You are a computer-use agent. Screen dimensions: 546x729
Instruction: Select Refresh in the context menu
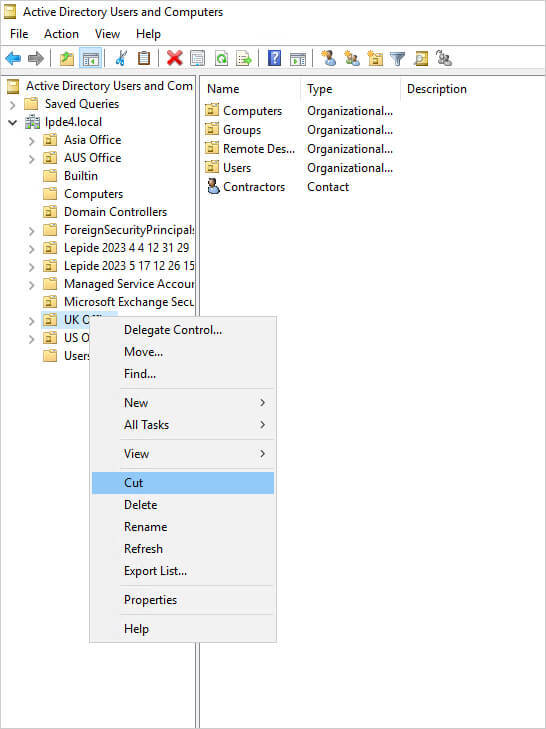tap(183, 549)
